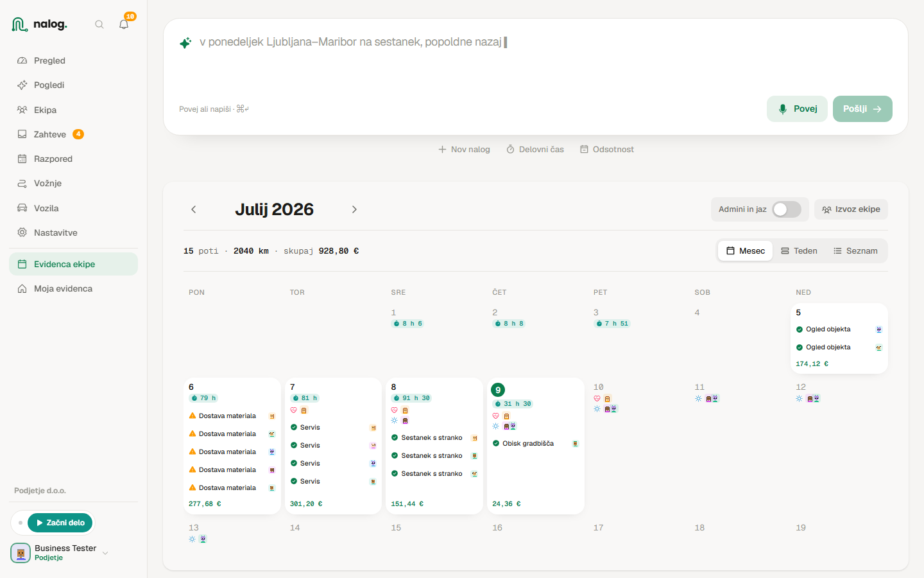Switch to the Teden view tab

pyautogui.click(x=799, y=251)
